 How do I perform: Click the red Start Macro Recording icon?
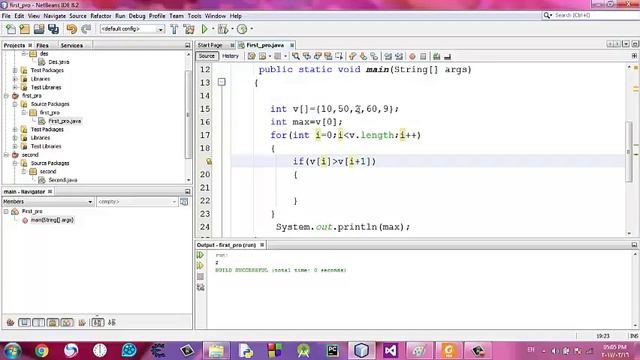[x=412, y=56]
